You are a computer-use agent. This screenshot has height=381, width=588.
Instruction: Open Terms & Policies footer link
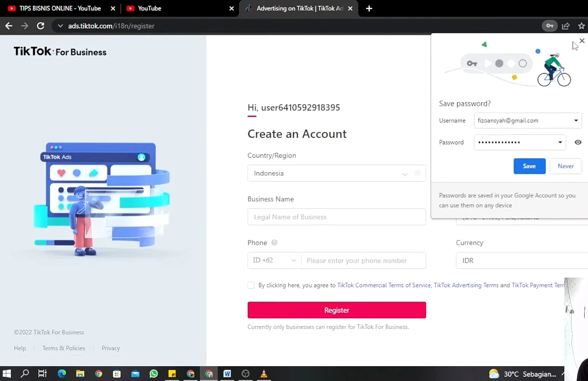click(64, 348)
